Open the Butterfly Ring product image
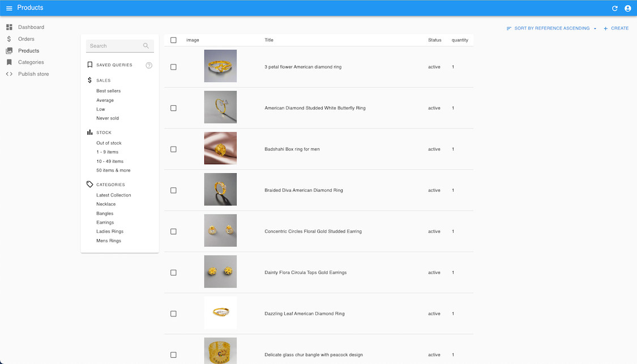The width and height of the screenshot is (637, 364). [x=220, y=107]
